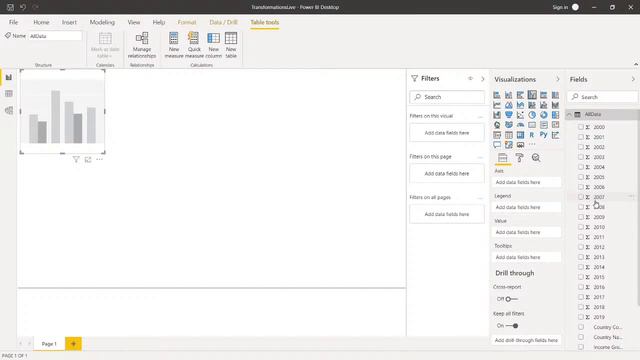Choose the Clustered bar chart visualization
This screenshot has width=640, height=360.
pyautogui.click(x=520, y=95)
